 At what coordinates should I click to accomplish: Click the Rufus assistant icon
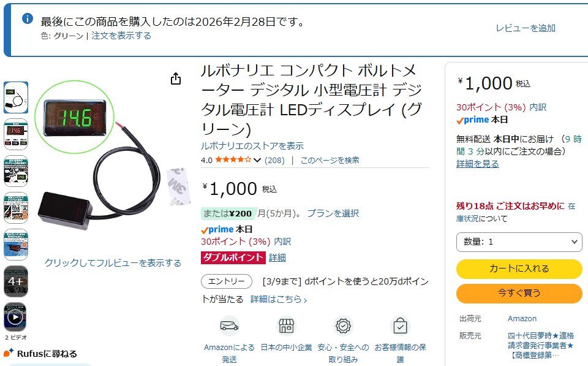coord(9,353)
